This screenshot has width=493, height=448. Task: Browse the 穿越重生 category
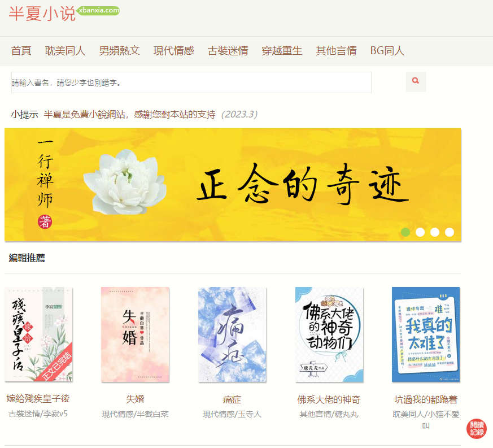[282, 51]
